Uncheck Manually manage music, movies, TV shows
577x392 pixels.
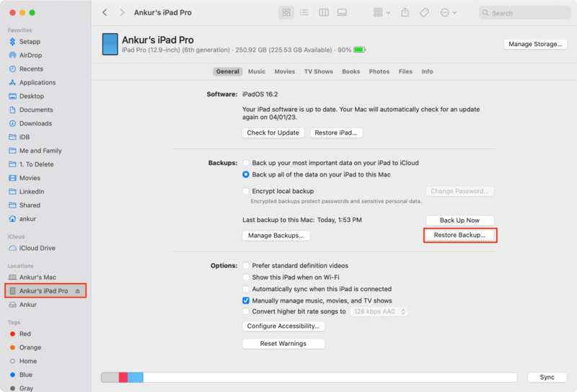coord(246,300)
